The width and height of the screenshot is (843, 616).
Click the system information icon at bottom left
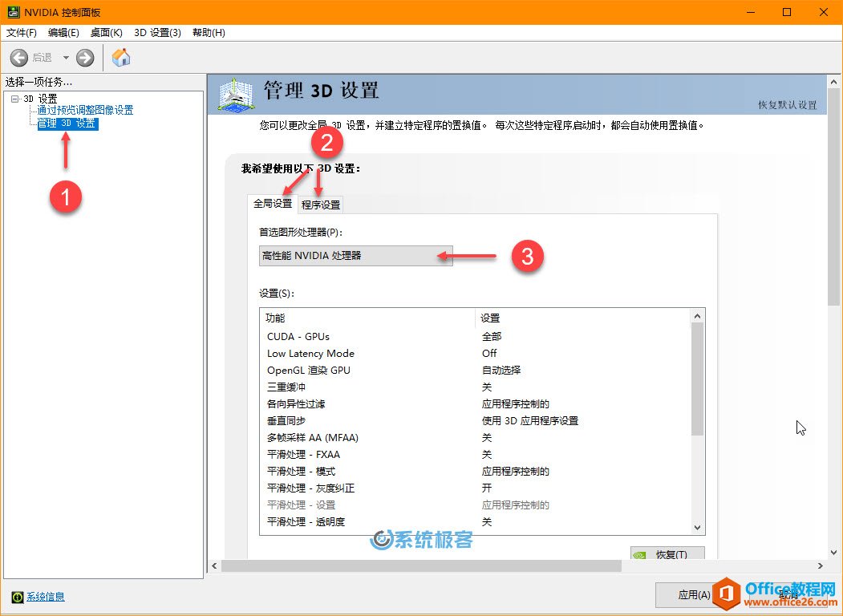click(17, 597)
